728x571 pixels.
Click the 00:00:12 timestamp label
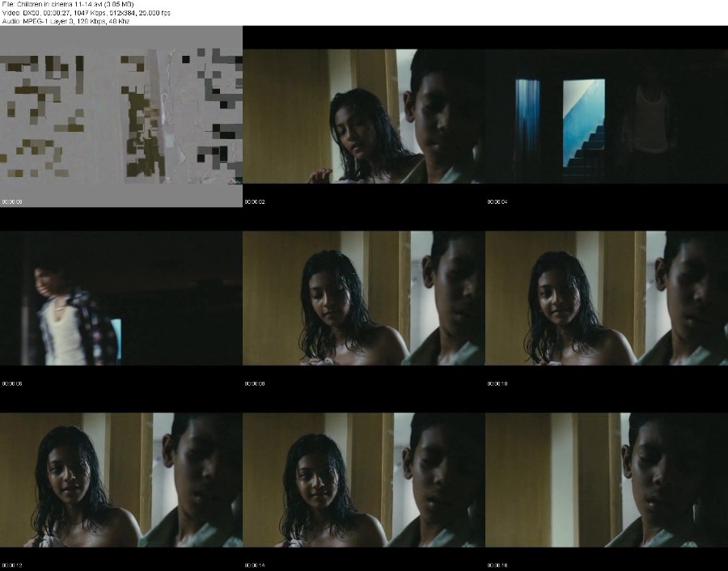12,566
